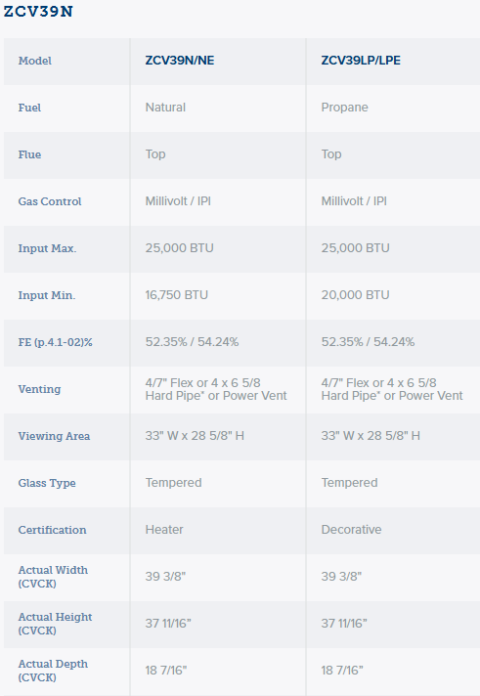
Task: Click the Venting row label
Action: tap(40, 389)
